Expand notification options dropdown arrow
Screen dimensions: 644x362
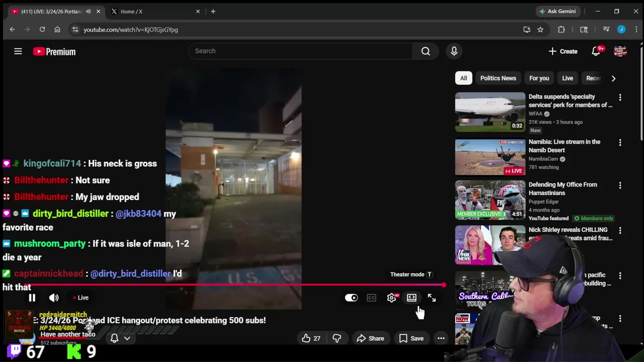(127, 338)
